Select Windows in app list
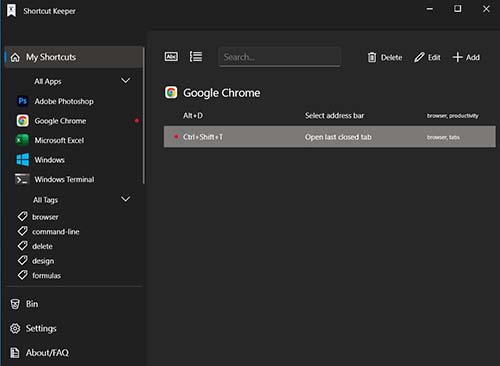 49,160
